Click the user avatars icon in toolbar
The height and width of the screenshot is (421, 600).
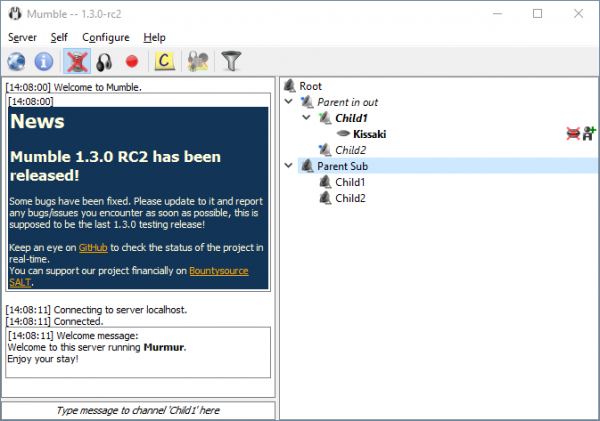pyautogui.click(x=198, y=61)
